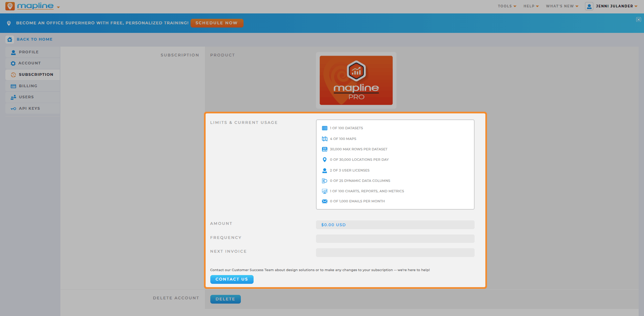
Task: Click '30,000 Max Rows Per Dataset' text
Action: [x=359, y=149]
